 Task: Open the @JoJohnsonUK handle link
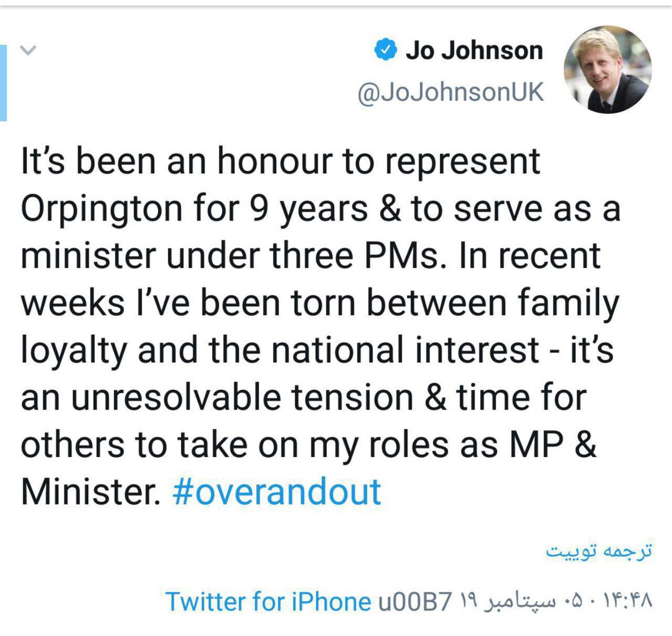450,92
